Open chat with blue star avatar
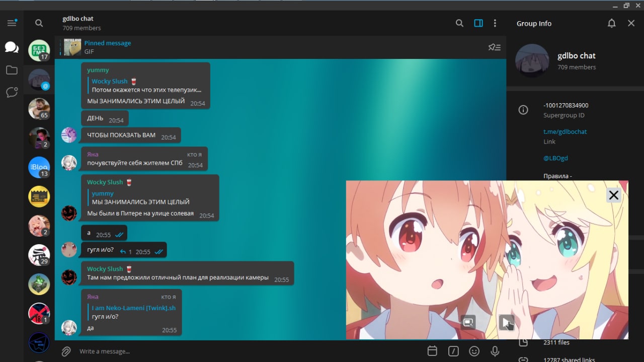This screenshot has width=644, height=362. click(x=39, y=342)
